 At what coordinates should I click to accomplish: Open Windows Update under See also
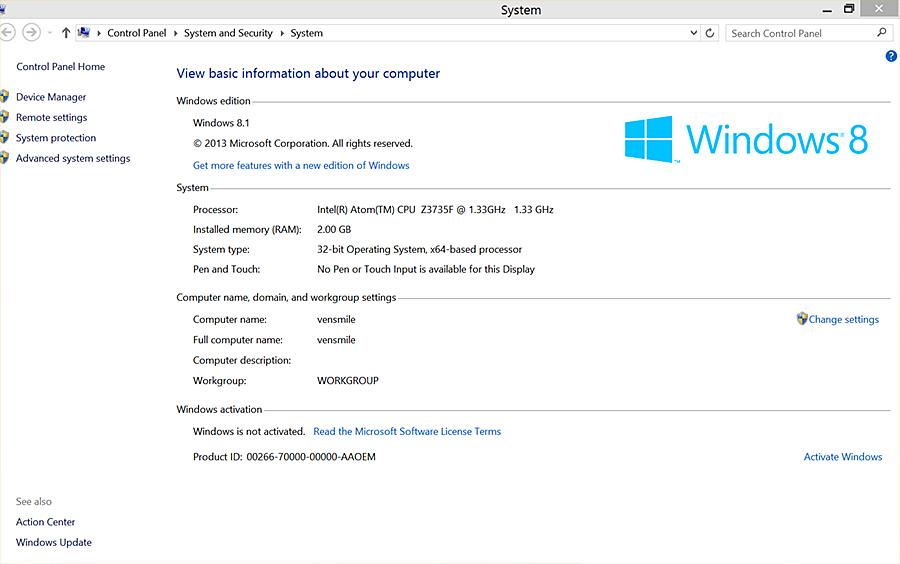53,542
